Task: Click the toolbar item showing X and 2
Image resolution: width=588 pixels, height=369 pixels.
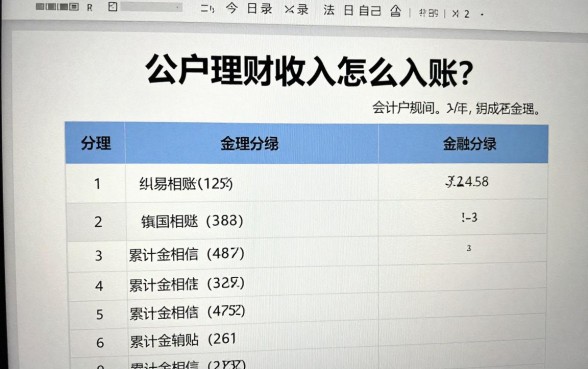Action: click(x=460, y=14)
